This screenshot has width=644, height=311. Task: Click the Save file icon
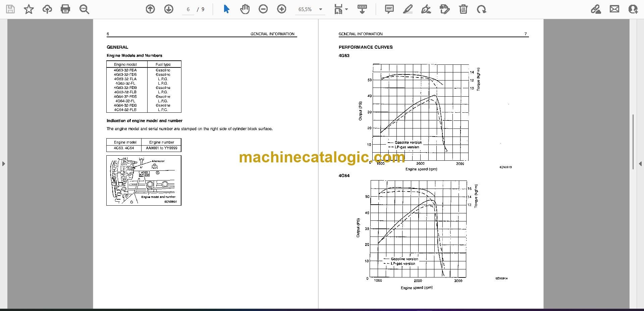10,9
